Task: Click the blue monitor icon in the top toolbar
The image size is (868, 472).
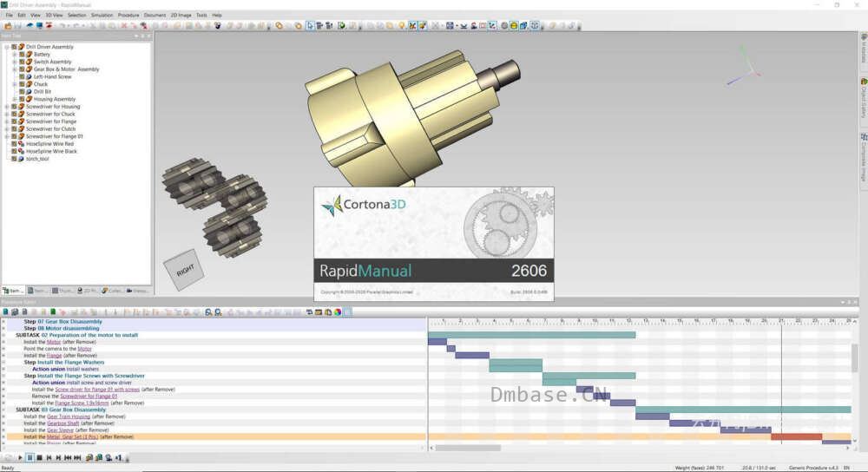Action: 39,25
